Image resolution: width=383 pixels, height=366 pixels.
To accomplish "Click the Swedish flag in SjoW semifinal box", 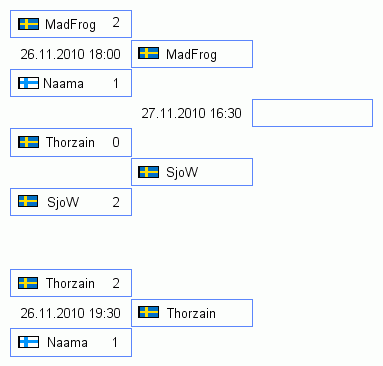I will (x=148, y=172).
